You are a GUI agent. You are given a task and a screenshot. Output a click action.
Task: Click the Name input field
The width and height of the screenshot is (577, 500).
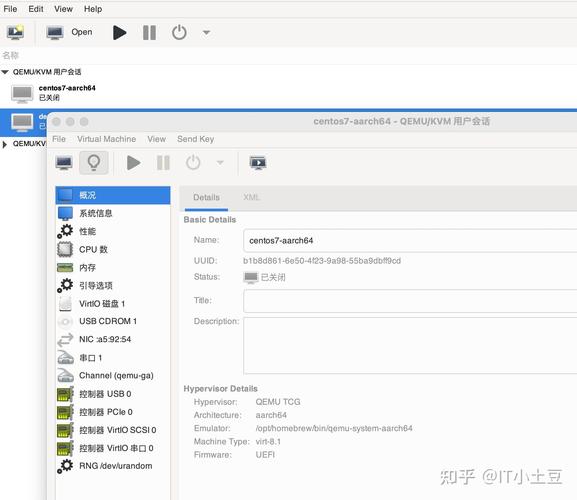click(x=410, y=241)
